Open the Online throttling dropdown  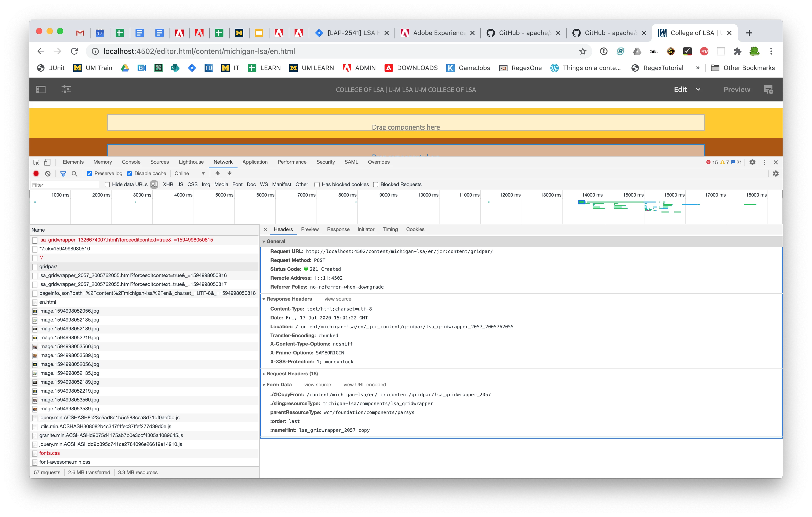click(x=189, y=174)
